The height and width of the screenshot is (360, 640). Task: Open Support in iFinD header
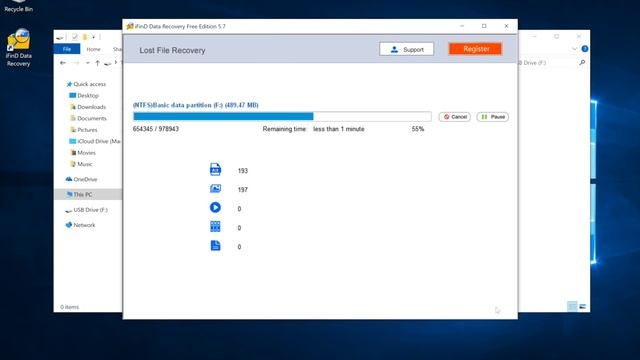(x=407, y=49)
